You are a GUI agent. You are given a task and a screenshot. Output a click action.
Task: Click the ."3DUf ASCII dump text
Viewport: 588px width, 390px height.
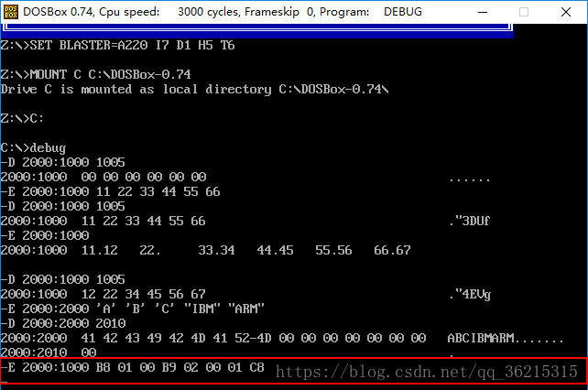(472, 221)
